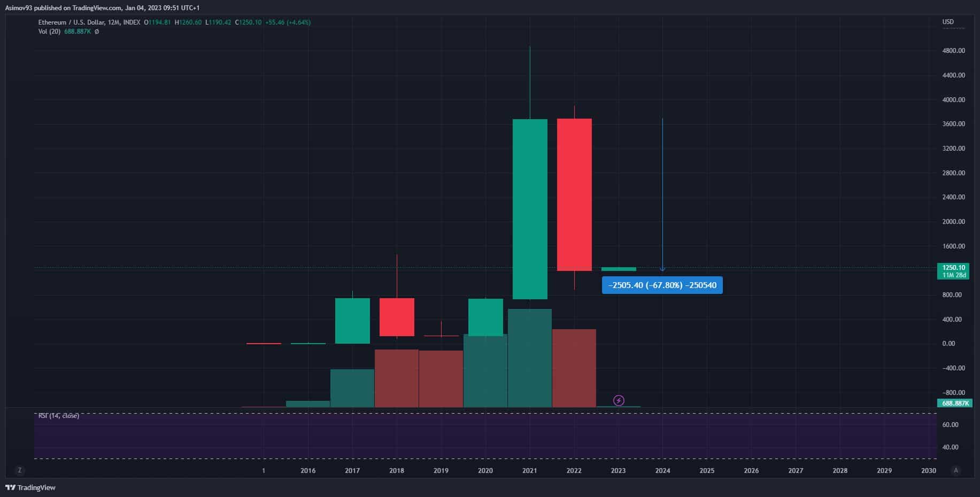Select the RSI (14, close) indicator label
Screen dimensions: 980x497
(59, 415)
